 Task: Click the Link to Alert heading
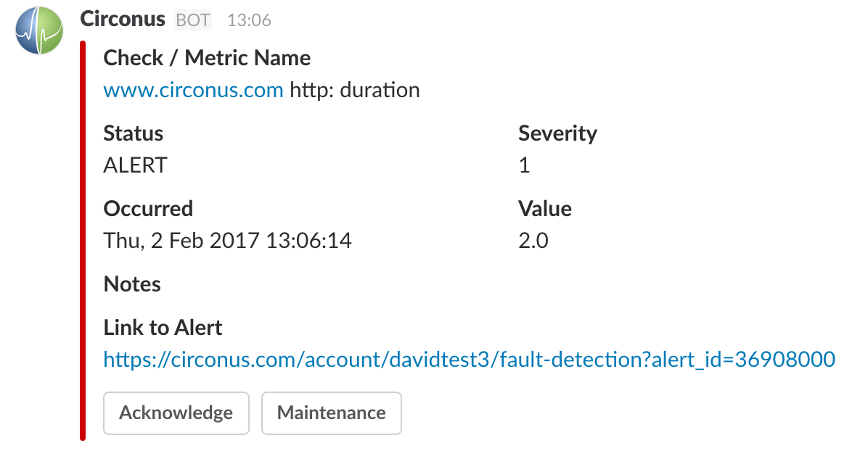click(x=163, y=327)
